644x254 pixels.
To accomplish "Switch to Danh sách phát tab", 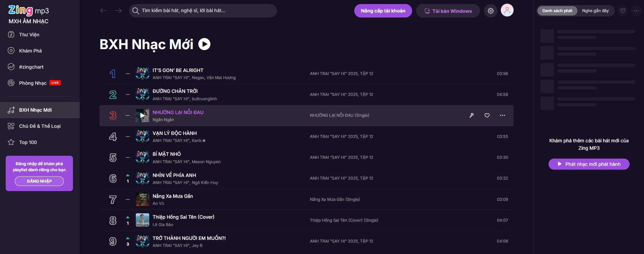I will pos(557,11).
